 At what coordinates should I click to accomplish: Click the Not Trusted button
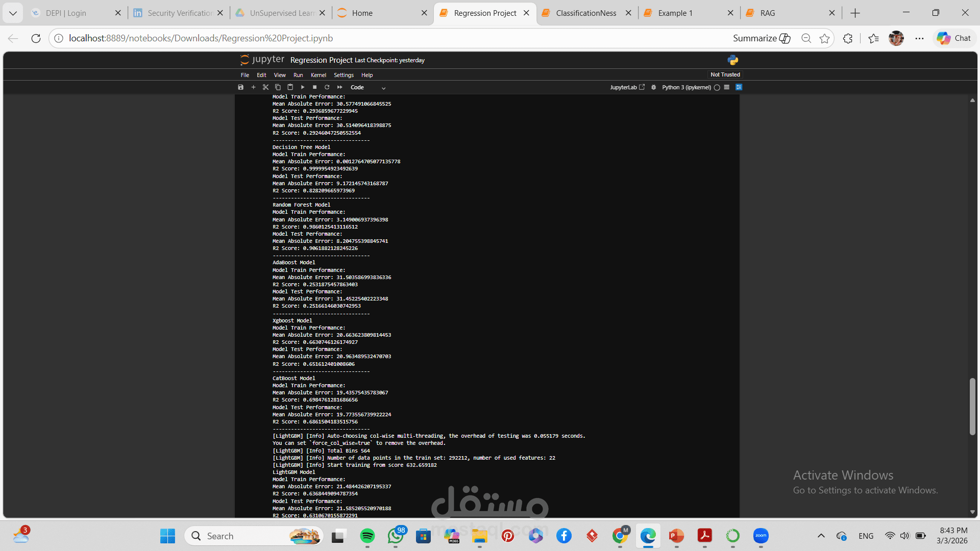coord(725,74)
